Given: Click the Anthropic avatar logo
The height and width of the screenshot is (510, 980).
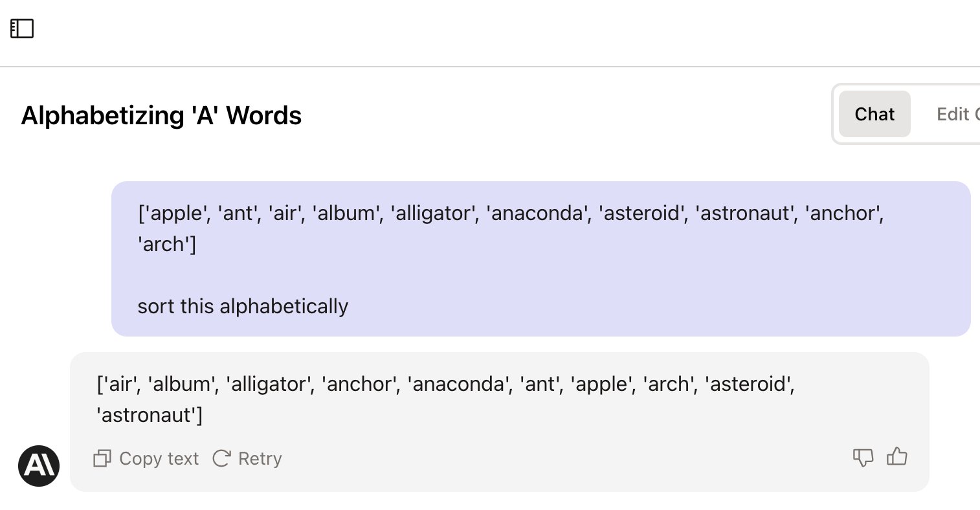Looking at the screenshot, I should coord(39,465).
